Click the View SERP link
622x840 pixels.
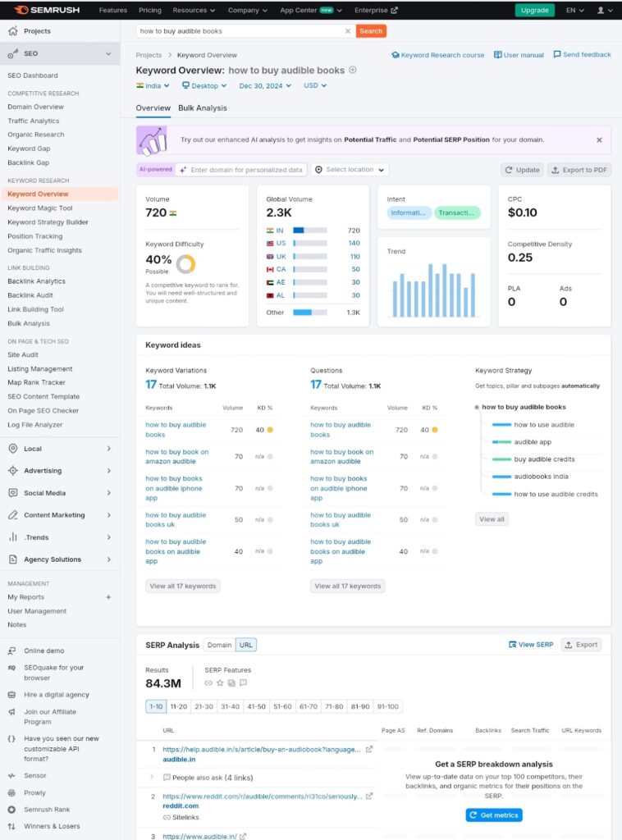click(530, 645)
